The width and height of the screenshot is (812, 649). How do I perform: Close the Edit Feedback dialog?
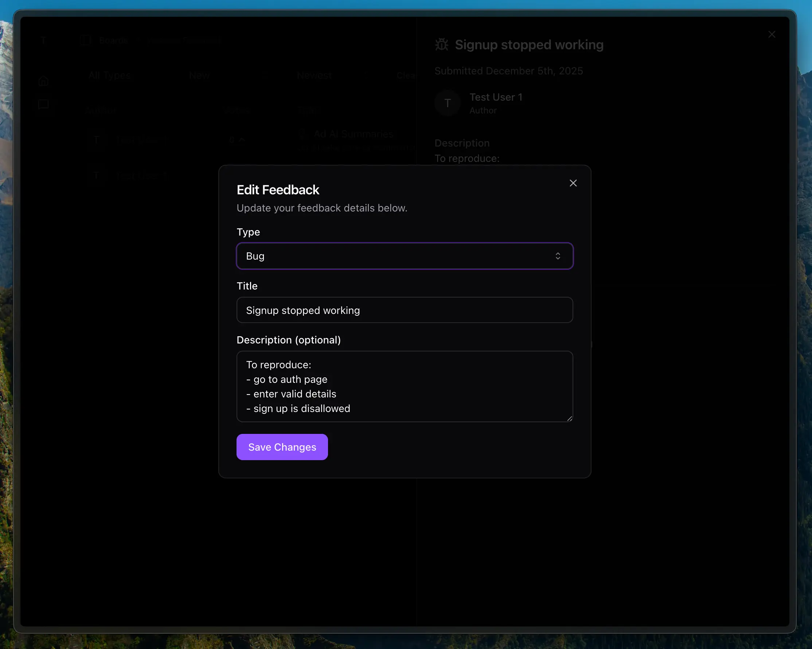pos(573,183)
